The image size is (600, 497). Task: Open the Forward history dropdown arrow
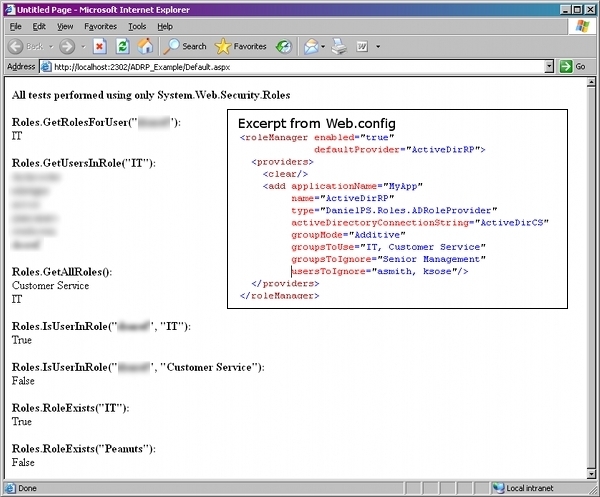tap(83, 47)
